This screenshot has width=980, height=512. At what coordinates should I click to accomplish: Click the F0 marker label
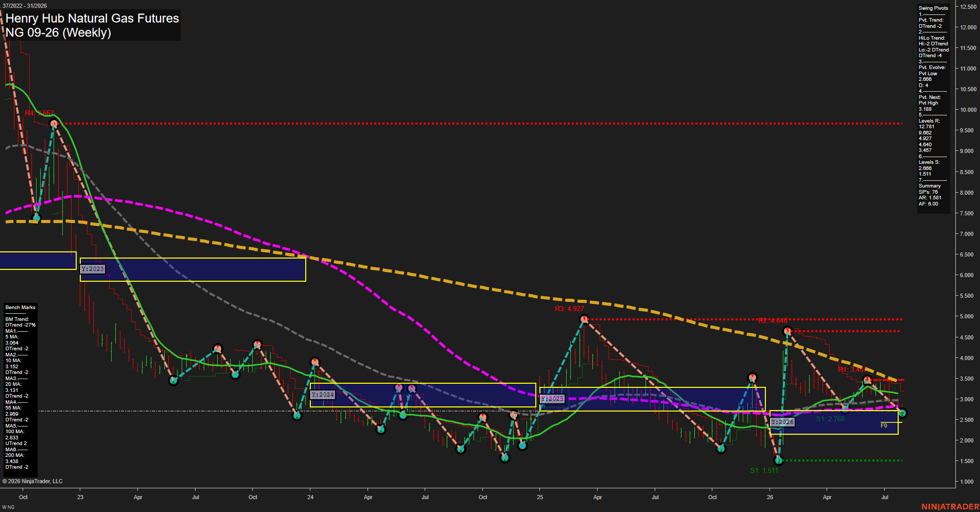click(884, 425)
